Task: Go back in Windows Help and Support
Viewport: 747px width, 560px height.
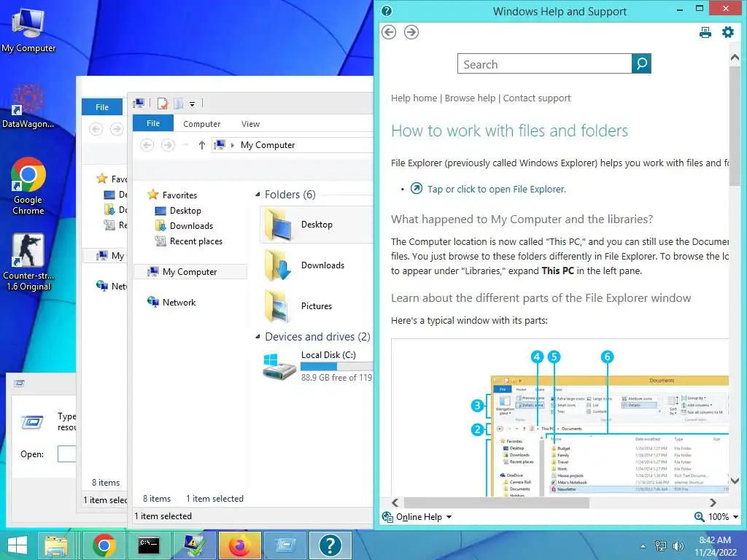Action: coord(389,32)
